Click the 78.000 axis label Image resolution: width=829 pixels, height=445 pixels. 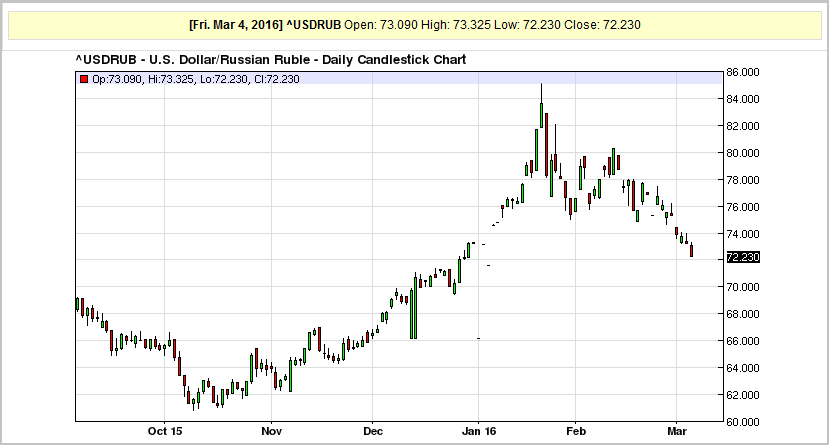(x=743, y=180)
